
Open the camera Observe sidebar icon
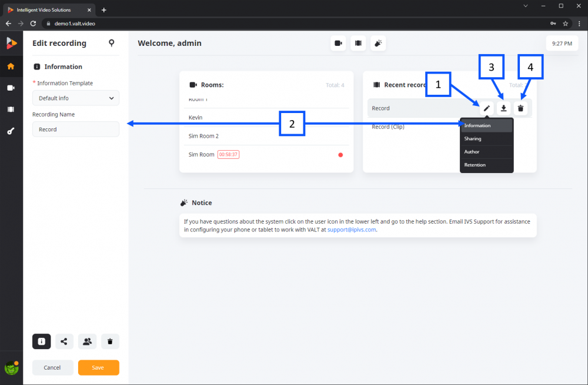11,88
